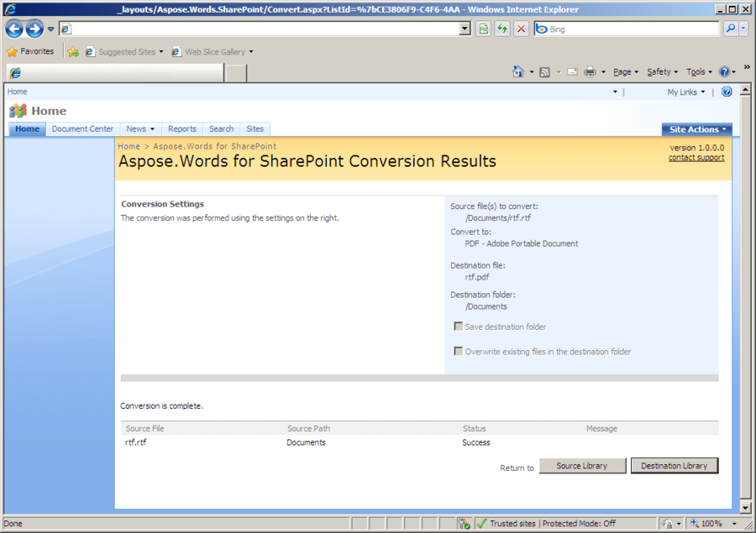Screen dimensions: 756x533
Task: Open dropdown arrow beside Home page icon
Action: click(x=532, y=72)
